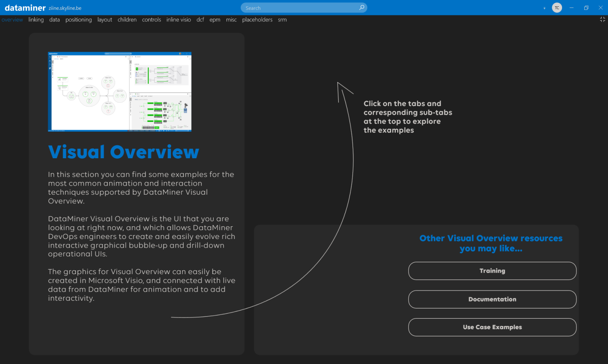The image size is (608, 364).
Task: Return to the overview tab
Action: point(12,19)
